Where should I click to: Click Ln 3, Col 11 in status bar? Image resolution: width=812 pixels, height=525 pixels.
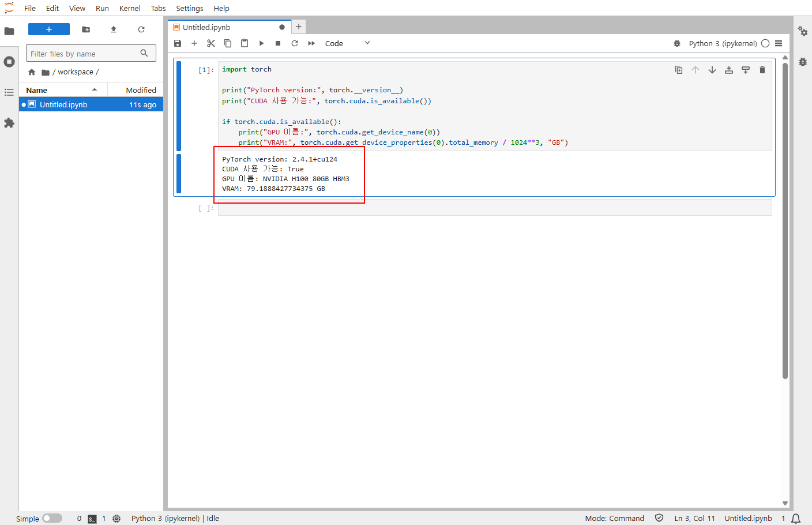694,518
